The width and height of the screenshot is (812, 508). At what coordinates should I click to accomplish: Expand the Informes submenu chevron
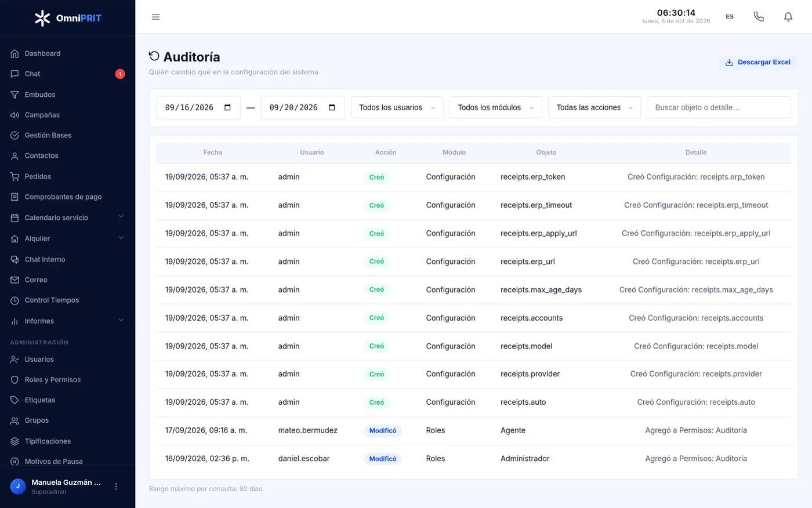coord(121,320)
